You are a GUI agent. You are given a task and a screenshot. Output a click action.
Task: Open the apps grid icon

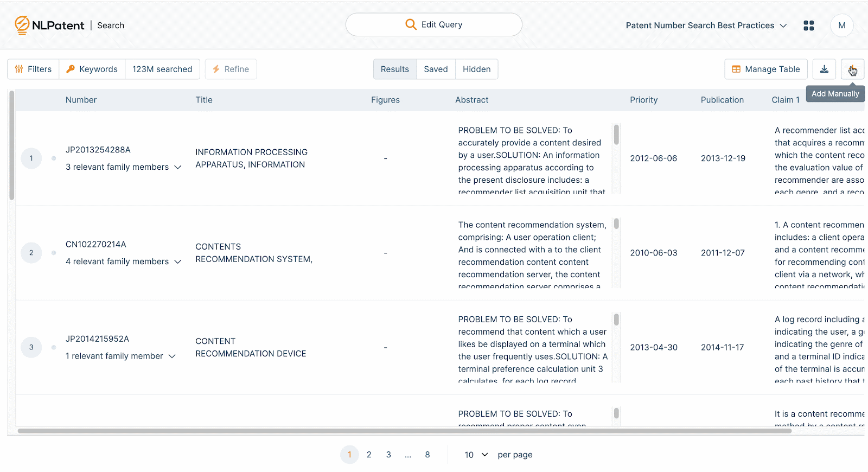tap(808, 25)
